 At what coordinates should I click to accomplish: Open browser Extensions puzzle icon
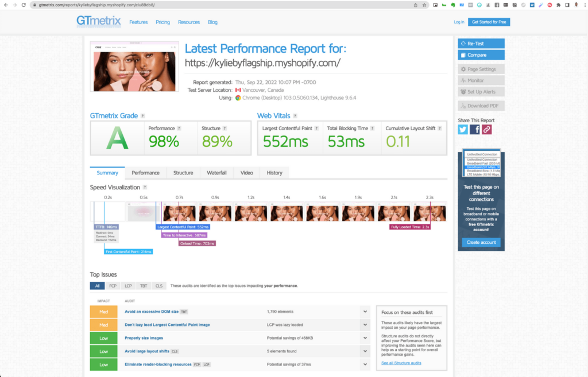click(558, 5)
